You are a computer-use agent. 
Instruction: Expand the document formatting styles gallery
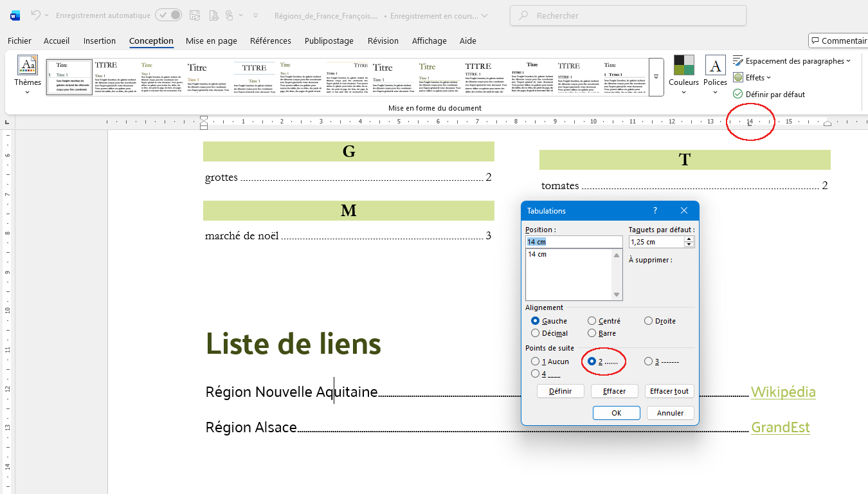656,77
